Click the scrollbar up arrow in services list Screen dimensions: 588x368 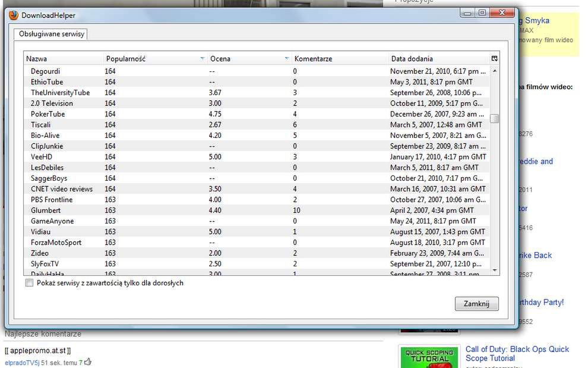tap(495, 71)
